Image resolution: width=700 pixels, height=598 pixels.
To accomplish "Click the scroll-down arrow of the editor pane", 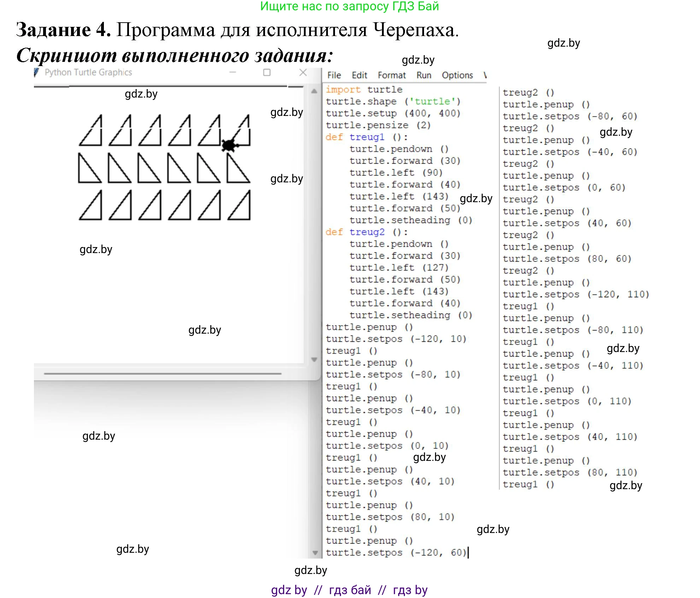I will tap(316, 552).
